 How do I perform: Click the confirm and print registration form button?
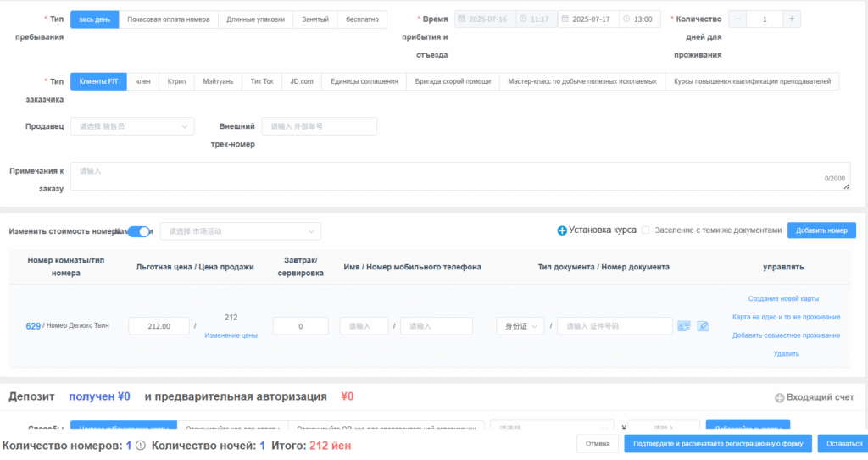(x=718, y=444)
